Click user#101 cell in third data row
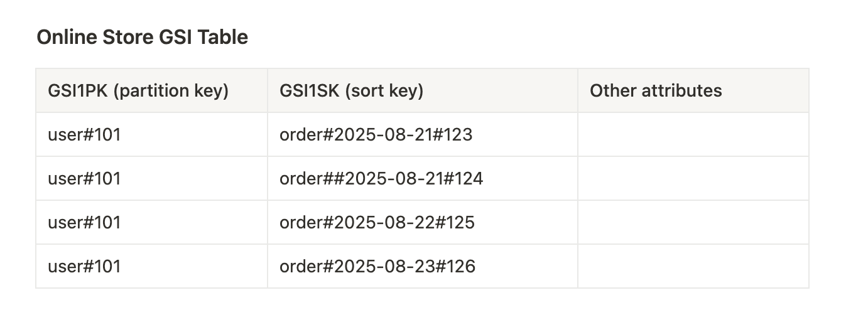This screenshot has height=310, width=868. (x=151, y=223)
